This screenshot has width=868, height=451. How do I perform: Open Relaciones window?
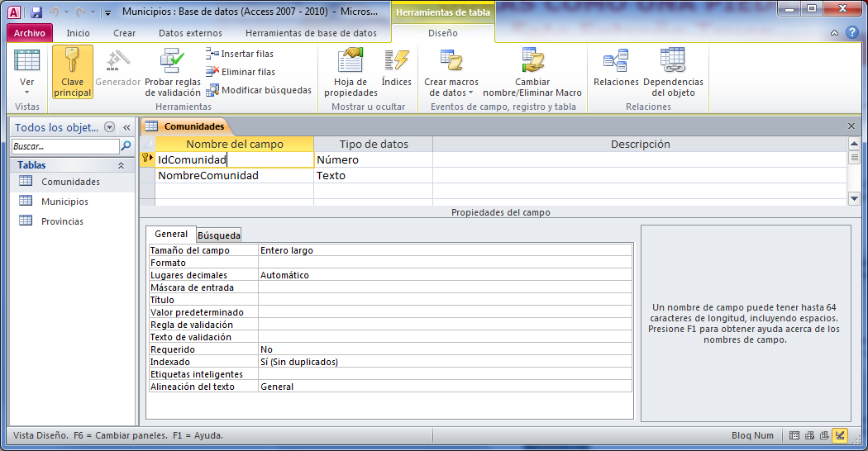click(616, 68)
